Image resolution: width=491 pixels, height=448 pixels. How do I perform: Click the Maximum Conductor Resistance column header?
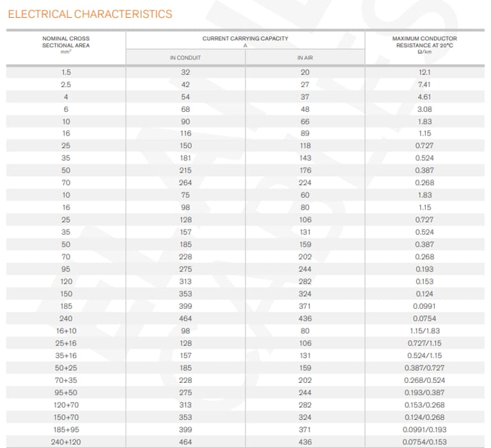pyautogui.click(x=424, y=42)
